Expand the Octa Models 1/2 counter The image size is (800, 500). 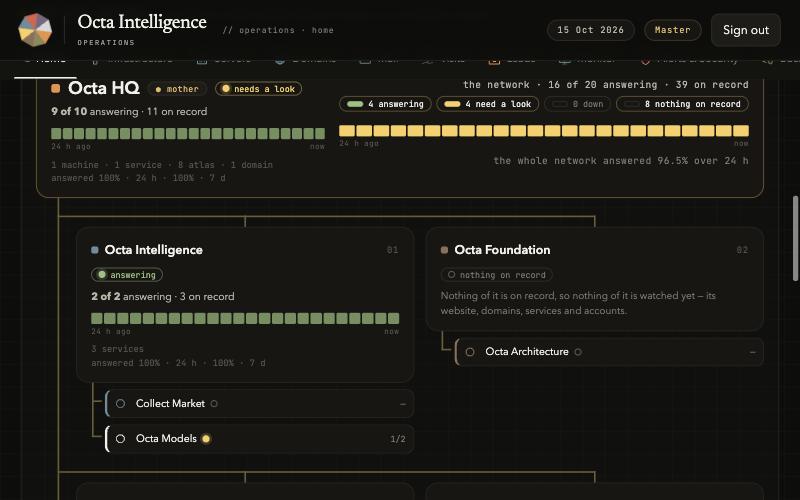click(x=398, y=439)
